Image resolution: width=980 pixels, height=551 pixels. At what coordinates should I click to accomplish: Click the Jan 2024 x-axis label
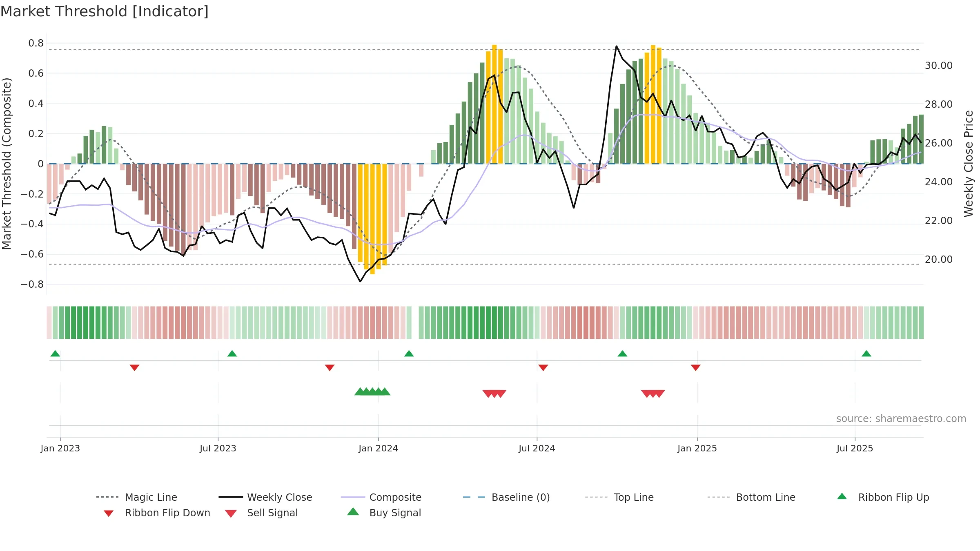(x=379, y=448)
